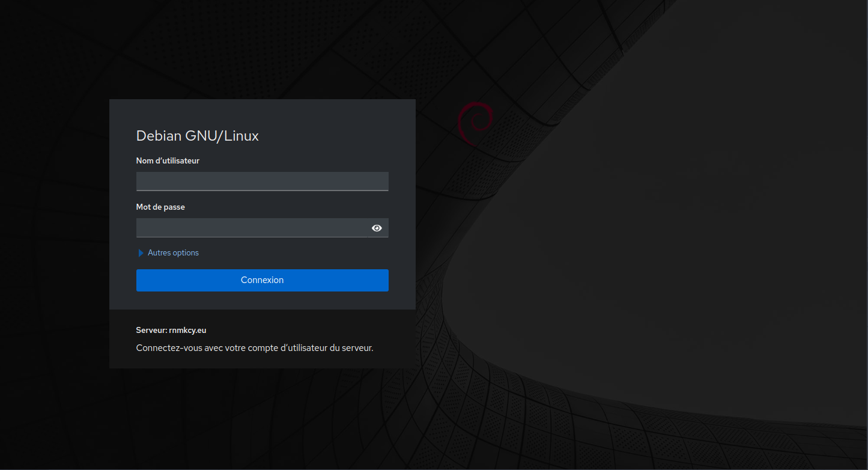
Task: Click the word Linux in the title
Action: tap(241, 136)
